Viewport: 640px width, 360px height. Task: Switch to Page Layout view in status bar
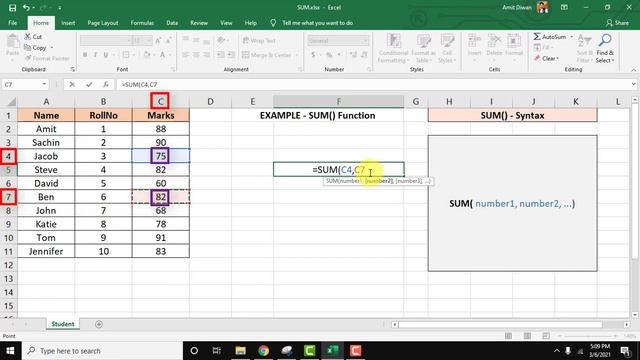pos(527,336)
